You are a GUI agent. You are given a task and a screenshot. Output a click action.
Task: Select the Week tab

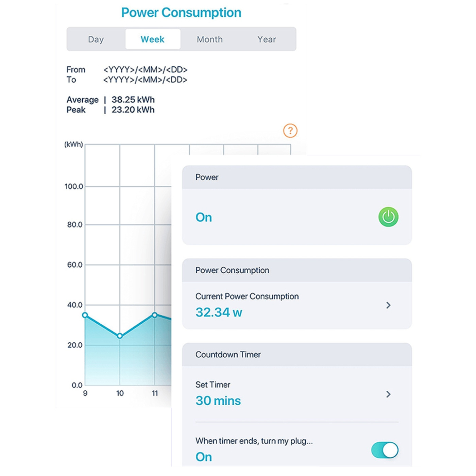(x=153, y=39)
